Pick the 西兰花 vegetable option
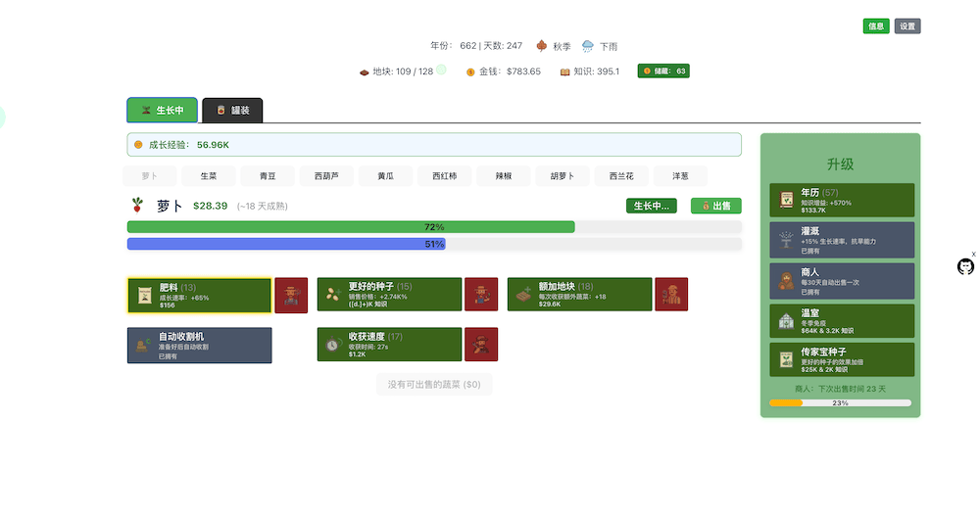 [621, 176]
